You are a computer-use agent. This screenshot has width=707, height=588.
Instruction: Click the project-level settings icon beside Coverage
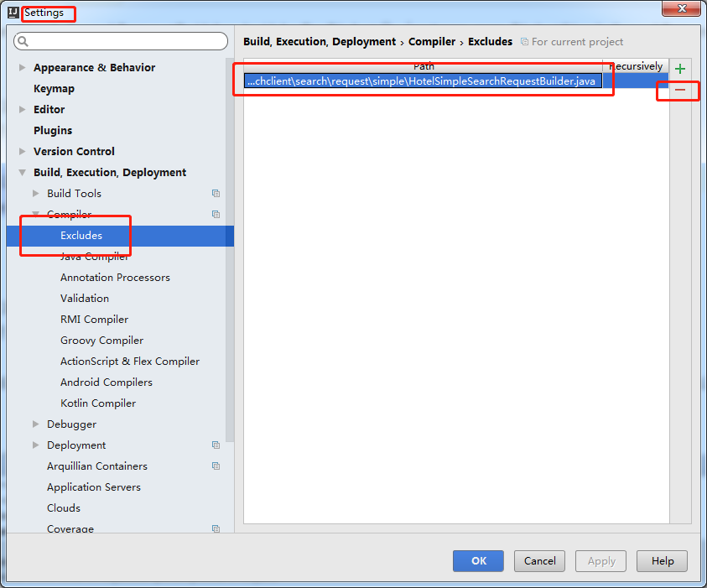pos(216,528)
